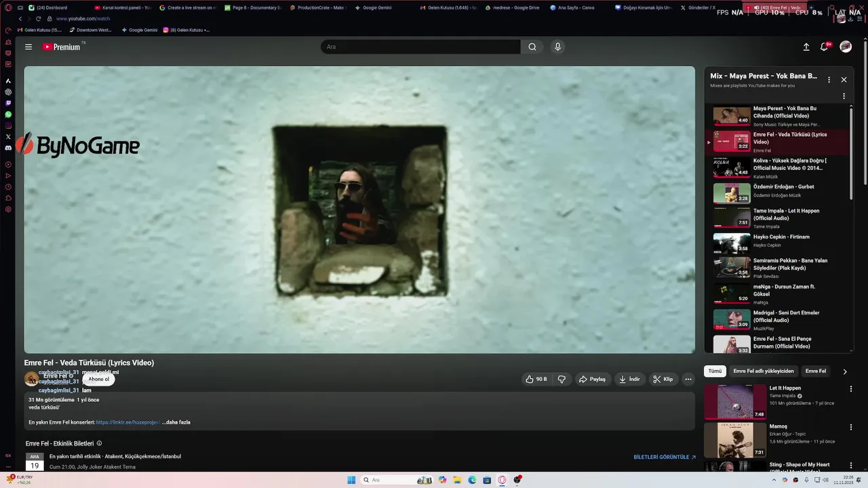Open Opera menu logo icon
Screen dimensions: 868x488
pos(8,7)
